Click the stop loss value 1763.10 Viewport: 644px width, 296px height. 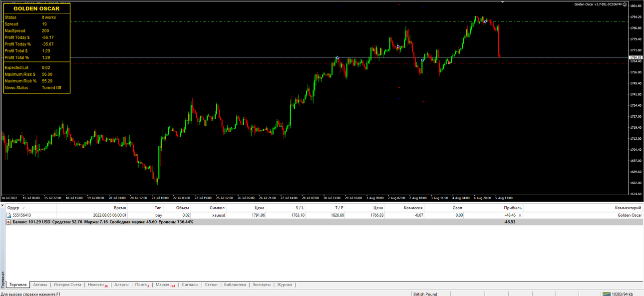(x=298, y=215)
